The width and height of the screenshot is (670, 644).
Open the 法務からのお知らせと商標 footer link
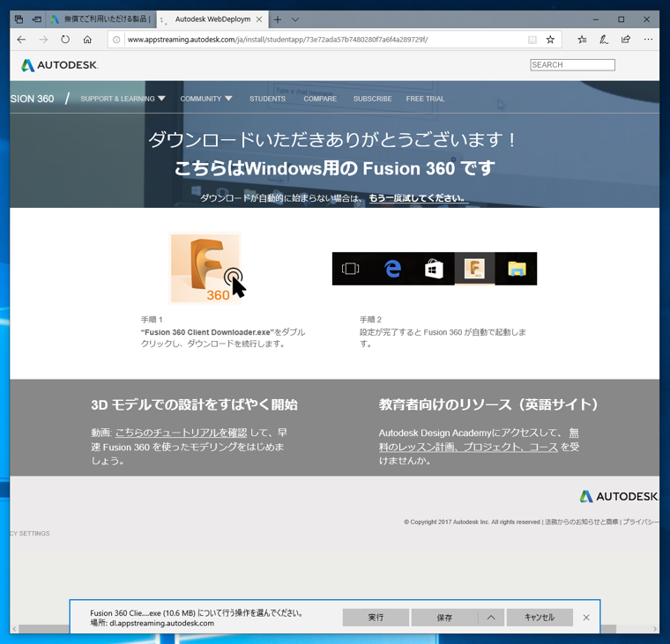[582, 522]
